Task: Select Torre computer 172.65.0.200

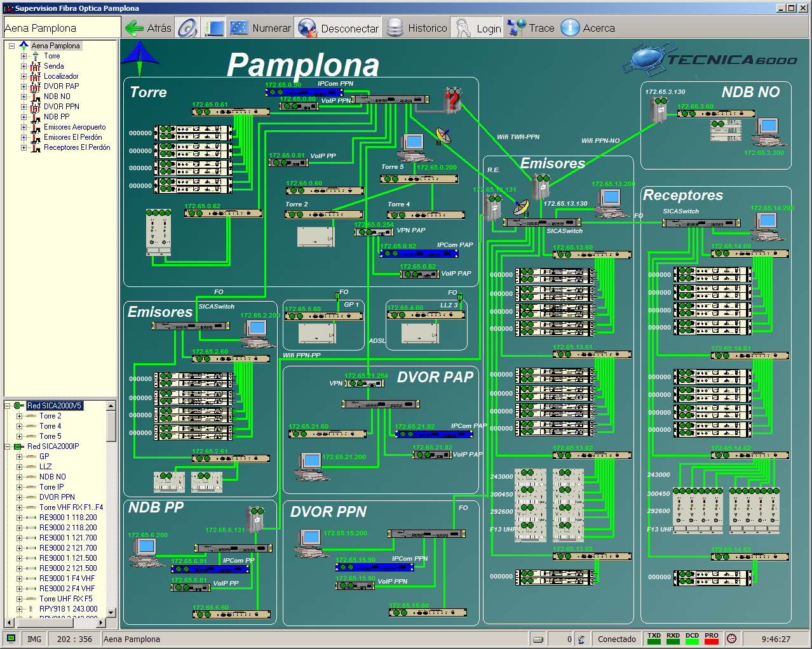Action: (414, 147)
